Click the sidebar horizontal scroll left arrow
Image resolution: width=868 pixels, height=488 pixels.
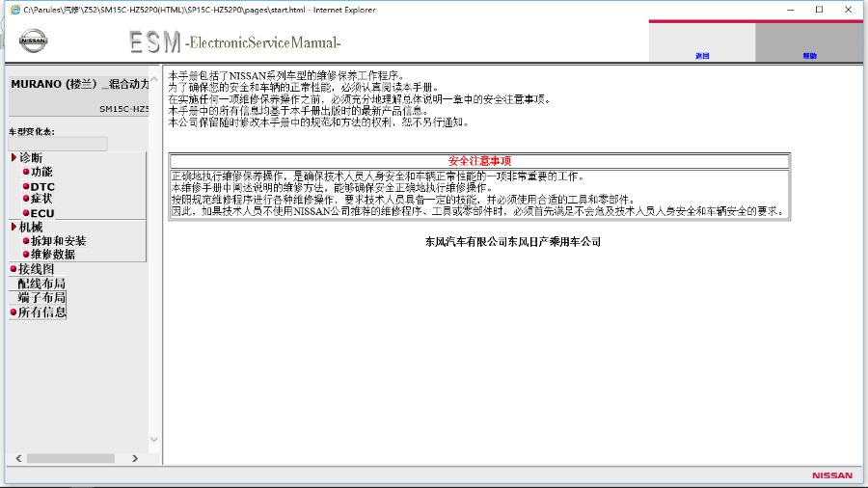point(19,459)
